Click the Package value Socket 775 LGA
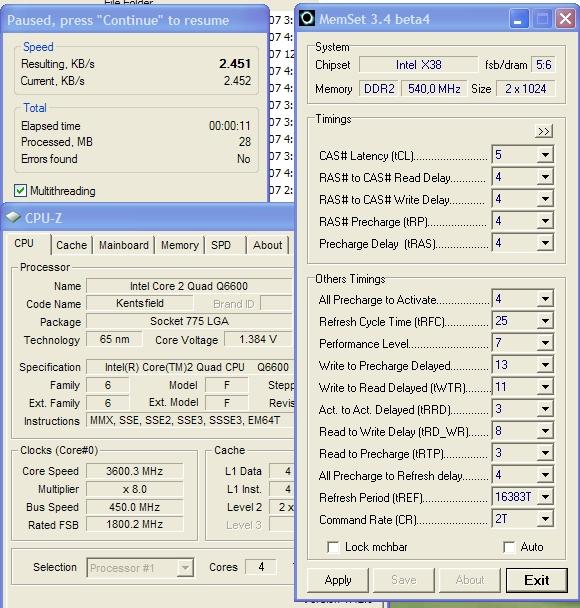 coord(189,321)
